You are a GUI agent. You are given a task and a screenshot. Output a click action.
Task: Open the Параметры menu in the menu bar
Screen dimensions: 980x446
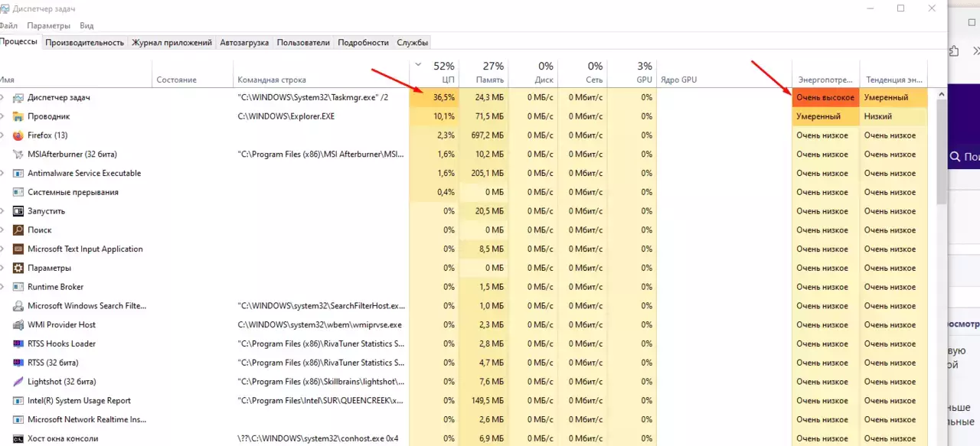pos(48,26)
